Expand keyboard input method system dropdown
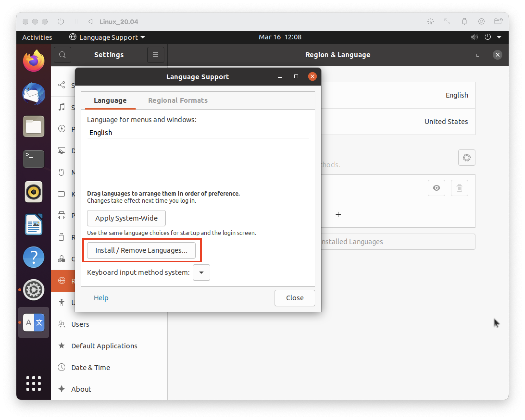 click(x=201, y=272)
